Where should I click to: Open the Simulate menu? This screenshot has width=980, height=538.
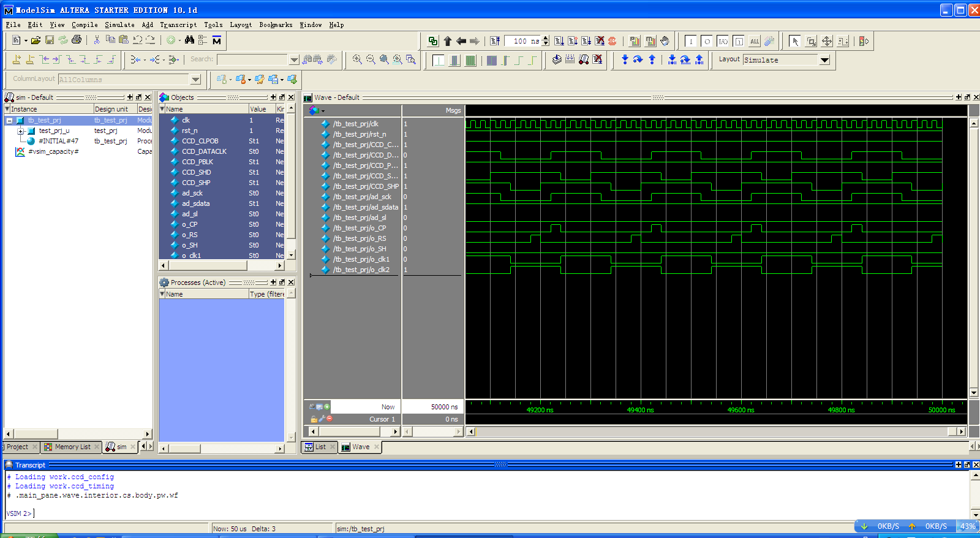[x=119, y=25]
